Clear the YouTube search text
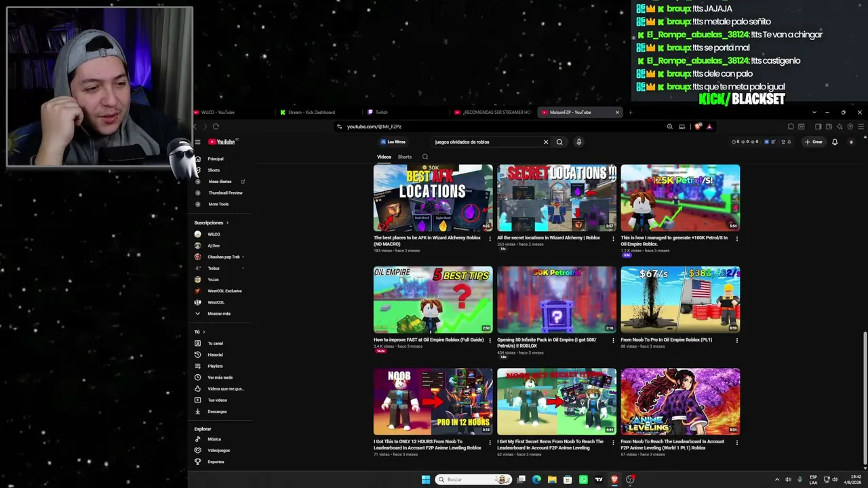Image resolution: width=868 pixels, height=488 pixels. 545,142
